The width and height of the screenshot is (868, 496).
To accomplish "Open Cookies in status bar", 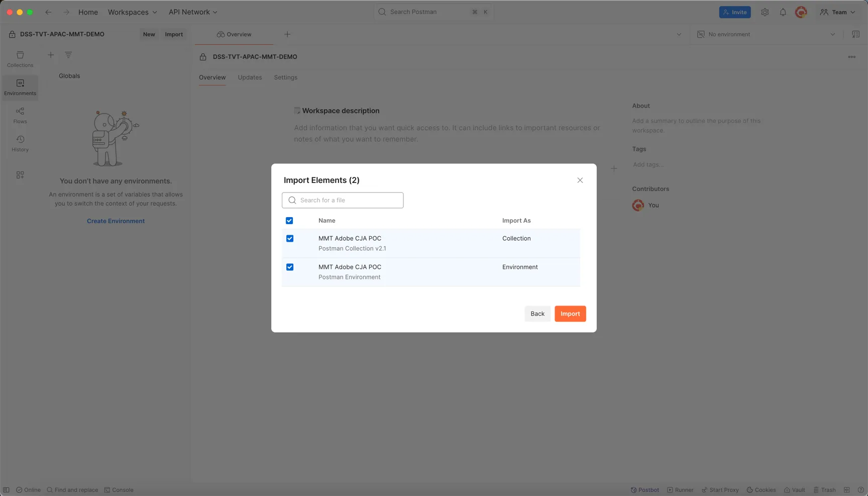I will coord(761,490).
